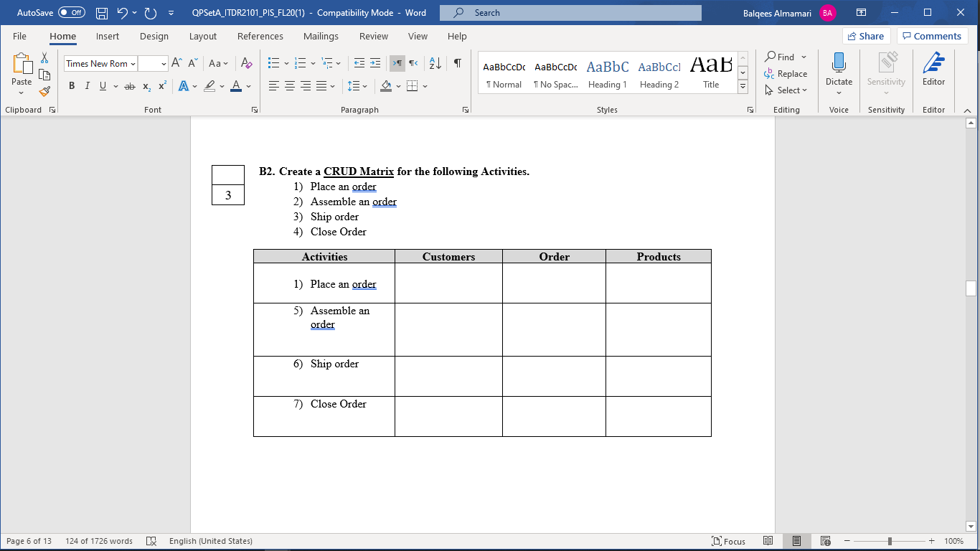The height and width of the screenshot is (551, 980).
Task: Open the font size dropdown
Action: [164, 64]
